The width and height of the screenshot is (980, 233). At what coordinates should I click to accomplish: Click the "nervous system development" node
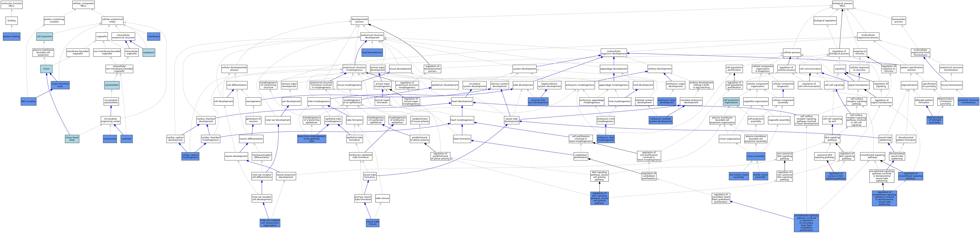tap(499, 85)
